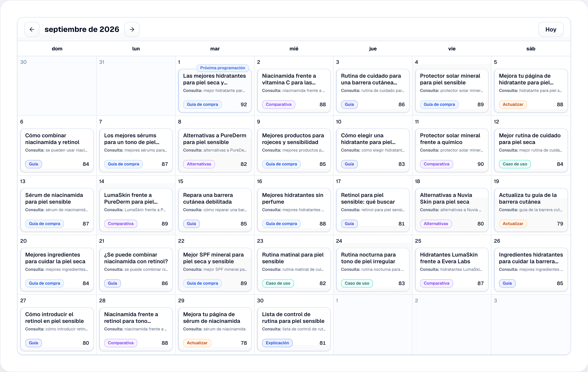Click the day number 31 in the lun column

pyautogui.click(x=102, y=62)
